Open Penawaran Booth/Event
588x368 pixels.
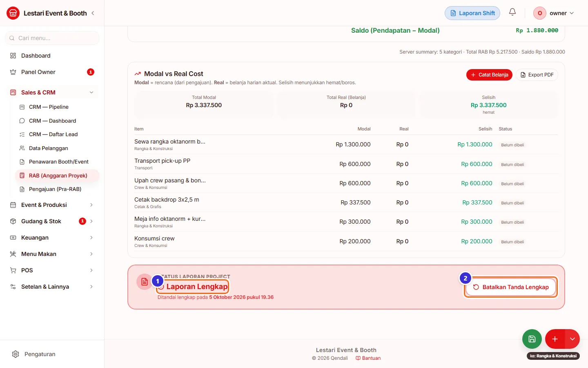coord(57,162)
